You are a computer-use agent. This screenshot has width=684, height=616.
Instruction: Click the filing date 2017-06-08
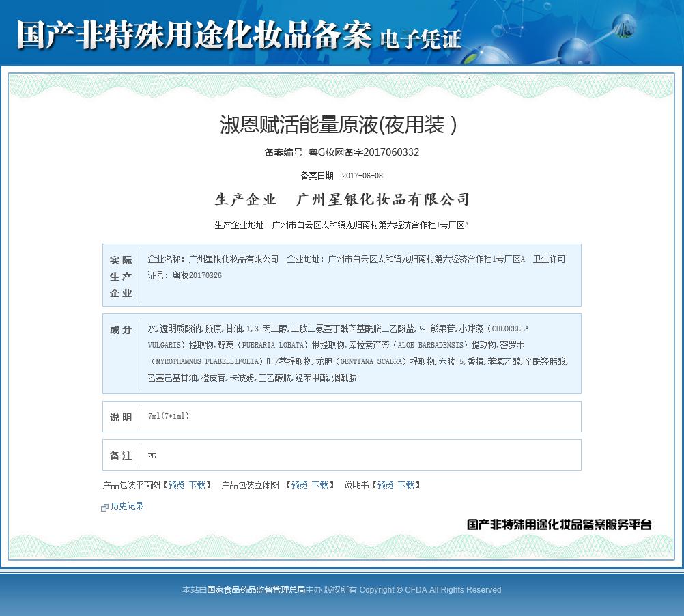tap(362, 176)
